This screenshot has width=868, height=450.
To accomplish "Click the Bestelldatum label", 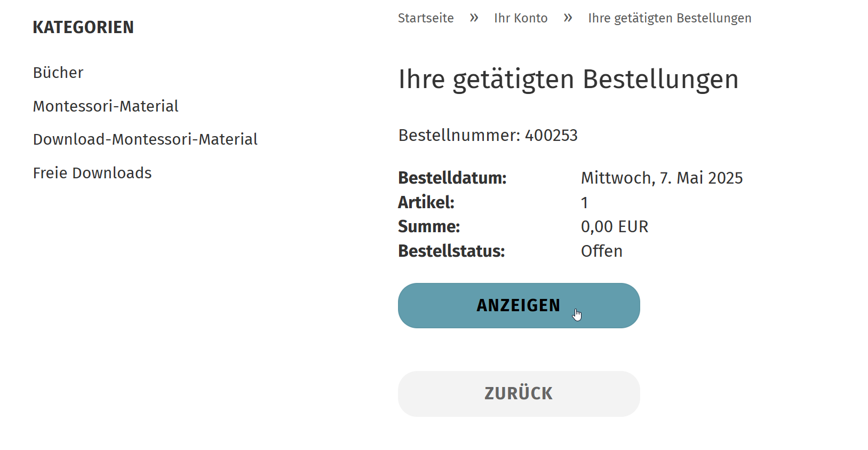I will (452, 178).
